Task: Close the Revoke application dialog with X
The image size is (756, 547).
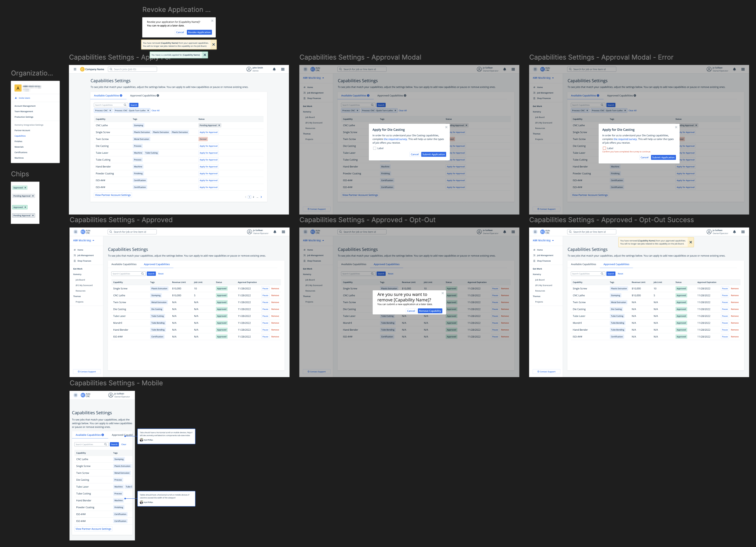Action: pyautogui.click(x=212, y=21)
